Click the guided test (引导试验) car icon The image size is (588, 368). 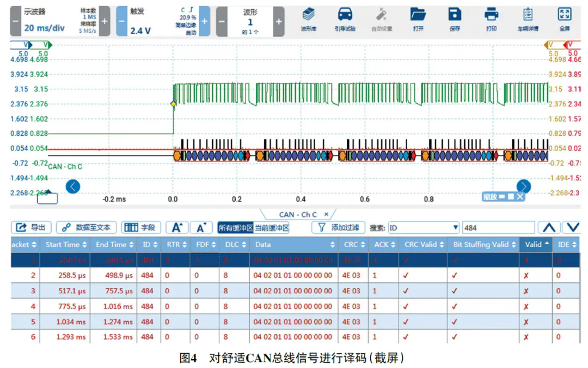click(345, 19)
